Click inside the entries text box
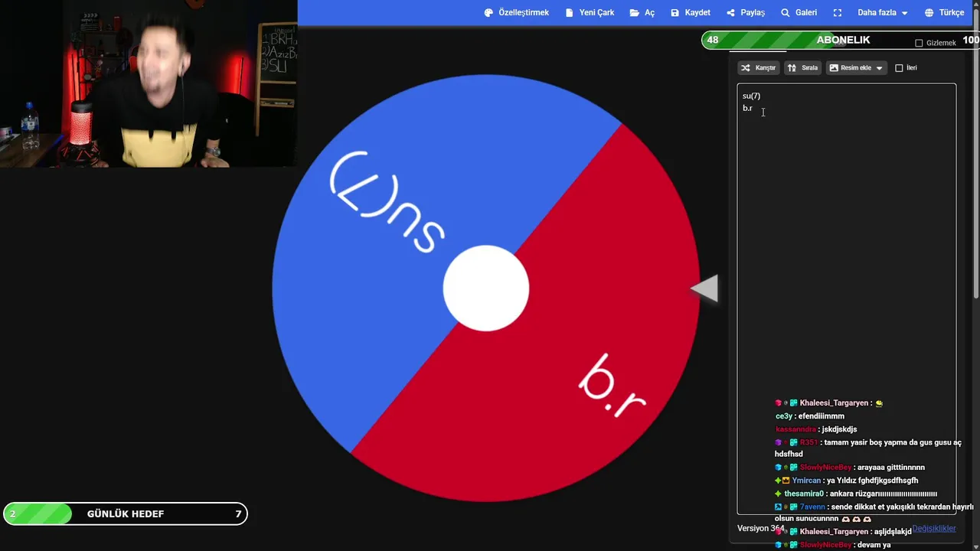The image size is (980, 551). click(846, 298)
